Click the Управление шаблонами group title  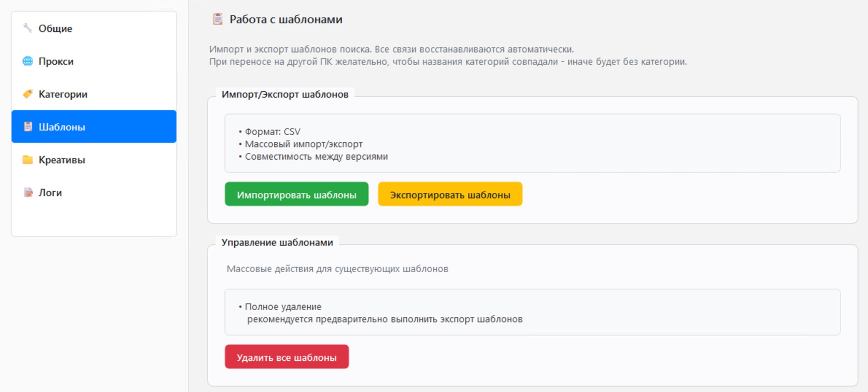[x=277, y=243]
